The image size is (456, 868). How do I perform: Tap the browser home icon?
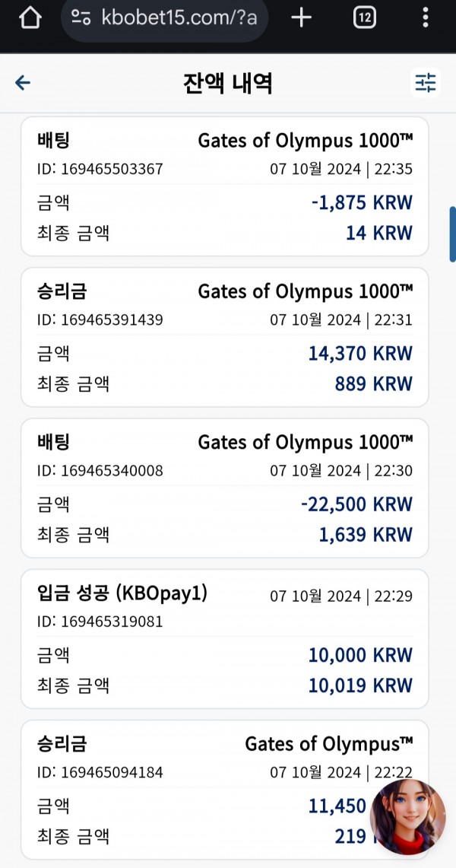(x=30, y=17)
